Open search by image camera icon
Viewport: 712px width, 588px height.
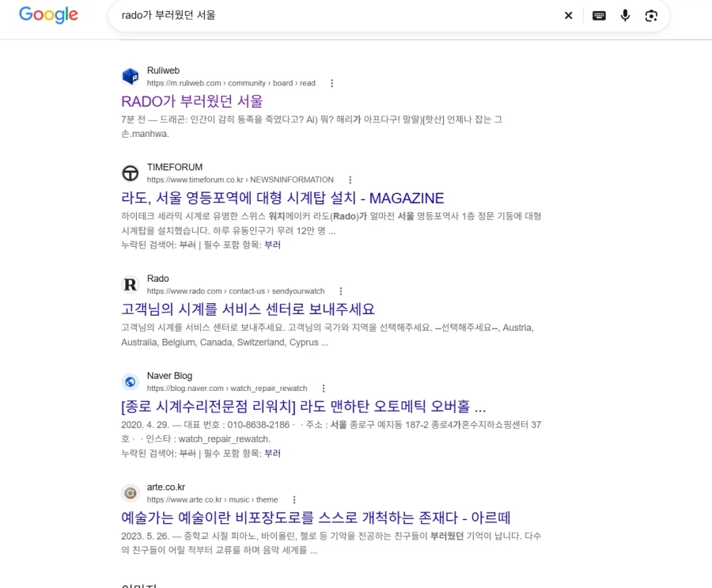point(651,16)
